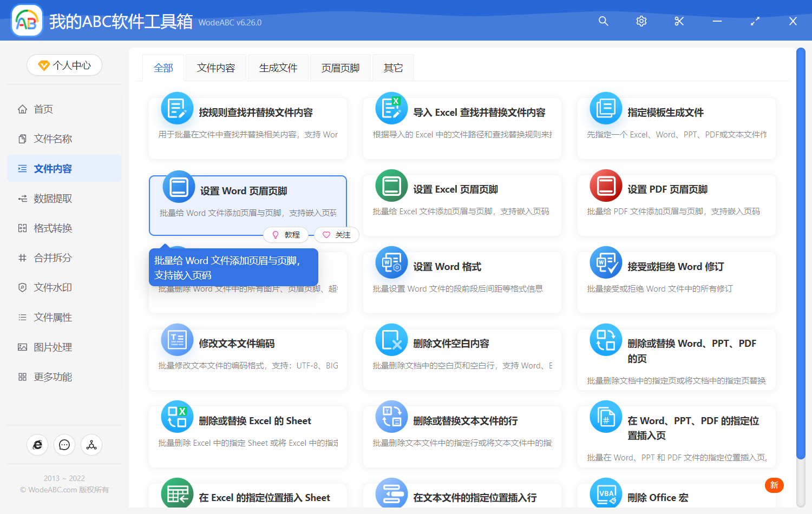Image resolution: width=812 pixels, height=514 pixels.
Task: Click the search icon in the title bar
Action: (x=603, y=21)
